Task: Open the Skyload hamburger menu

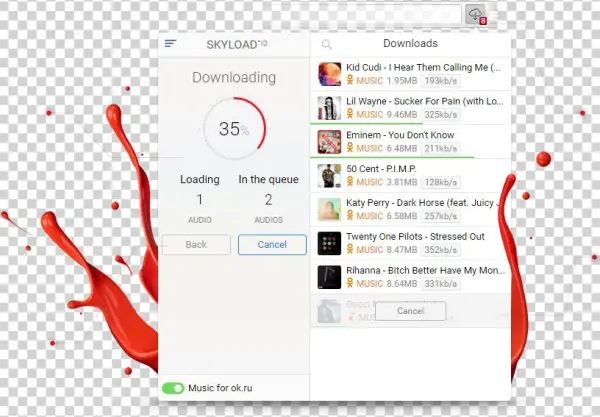Action: tap(170, 44)
